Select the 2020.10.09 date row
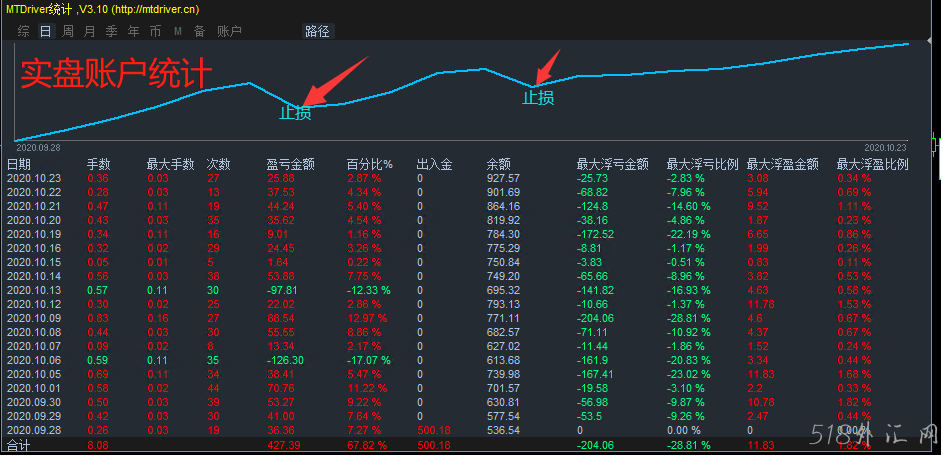 tap(35, 318)
